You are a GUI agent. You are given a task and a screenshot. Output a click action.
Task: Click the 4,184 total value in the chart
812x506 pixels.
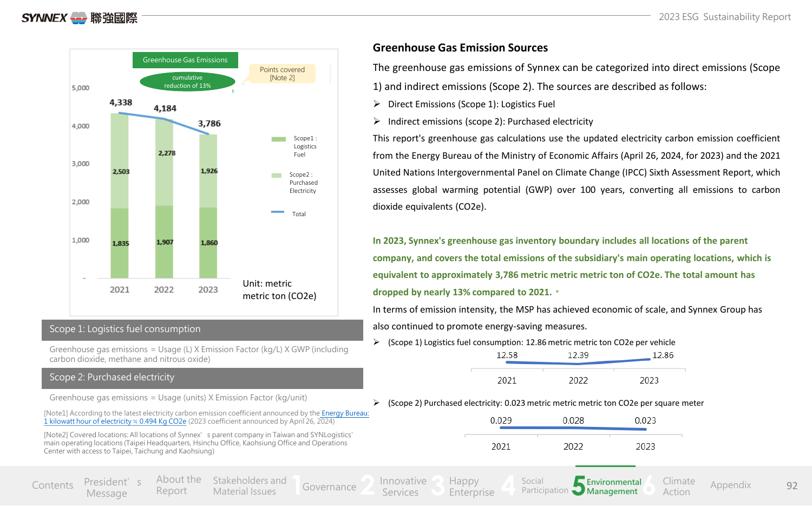point(165,108)
